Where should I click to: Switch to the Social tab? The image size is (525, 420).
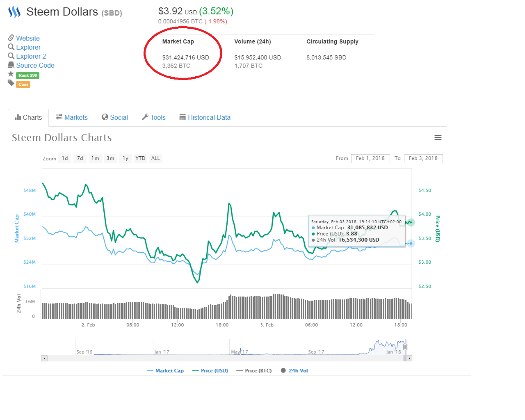pyautogui.click(x=115, y=117)
